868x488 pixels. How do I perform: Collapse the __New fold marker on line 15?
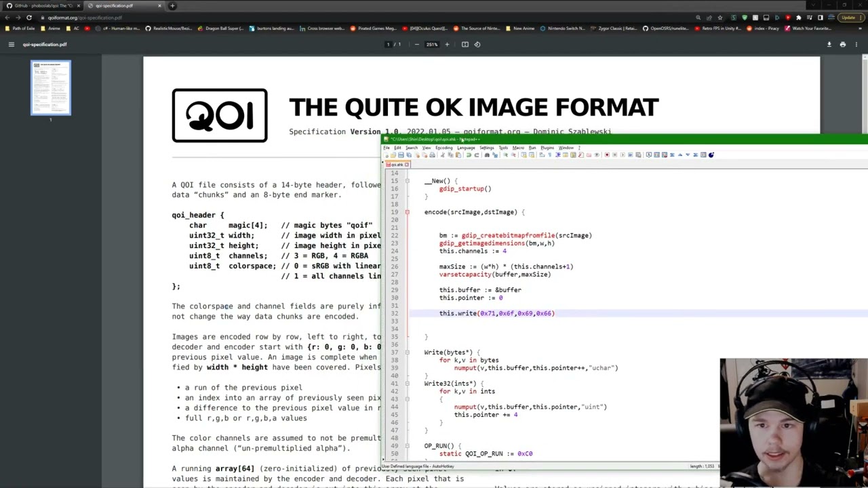(x=407, y=181)
